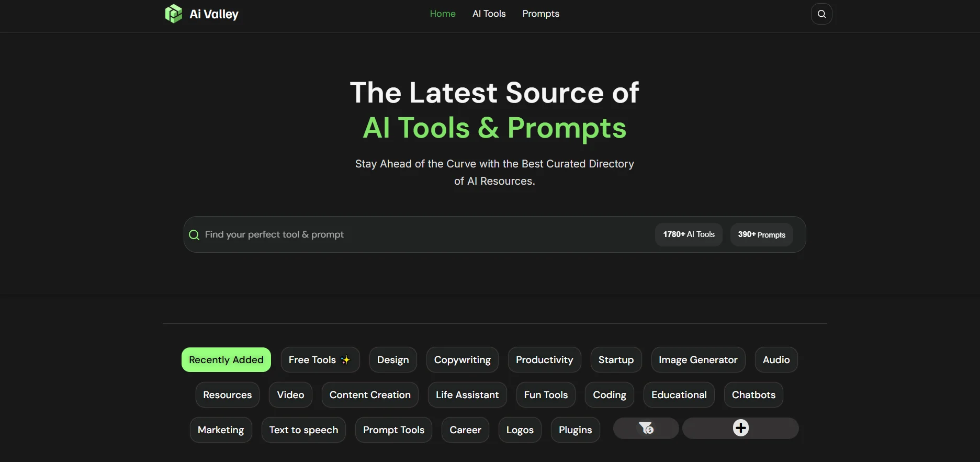
Task: Choose the Image Generator category
Action: click(x=698, y=359)
